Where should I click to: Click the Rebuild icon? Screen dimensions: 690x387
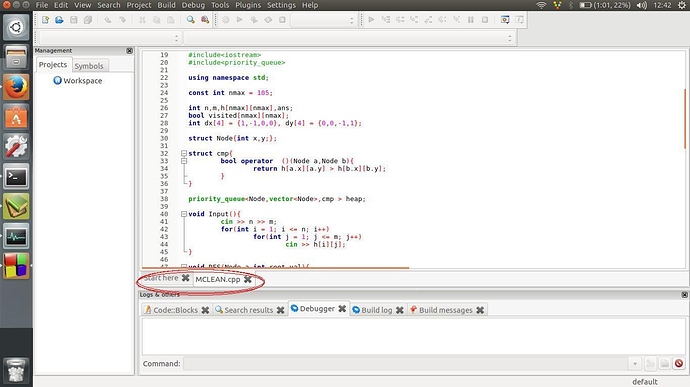pyautogui.click(x=268, y=20)
